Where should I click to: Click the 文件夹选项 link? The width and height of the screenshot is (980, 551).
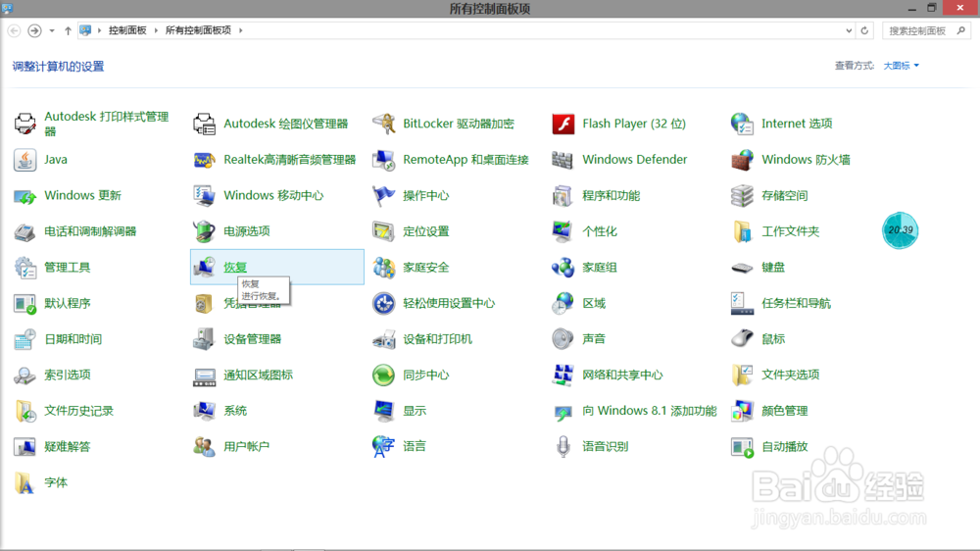coord(791,375)
